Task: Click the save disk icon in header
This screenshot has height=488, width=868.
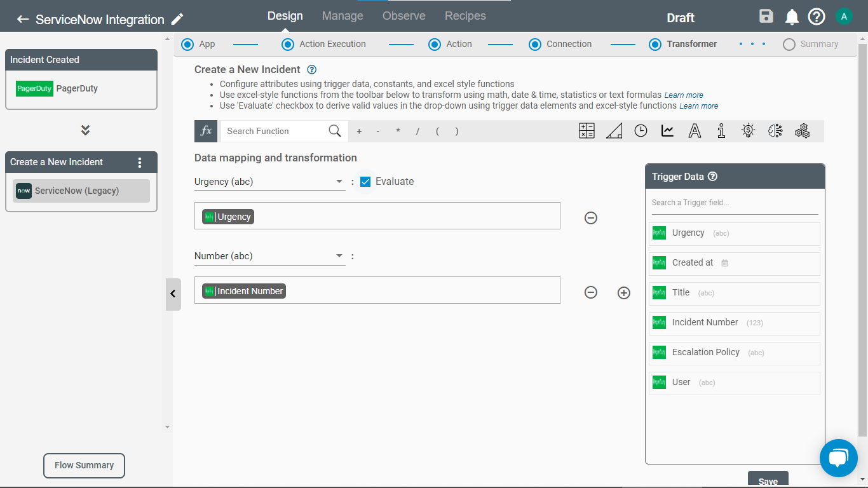Action: [x=766, y=17]
